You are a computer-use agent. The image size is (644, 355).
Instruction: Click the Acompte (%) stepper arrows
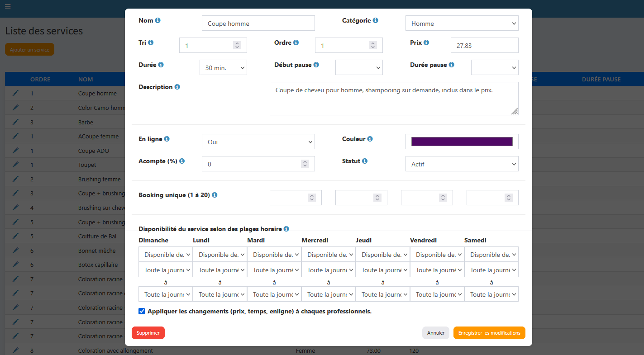coord(305,164)
